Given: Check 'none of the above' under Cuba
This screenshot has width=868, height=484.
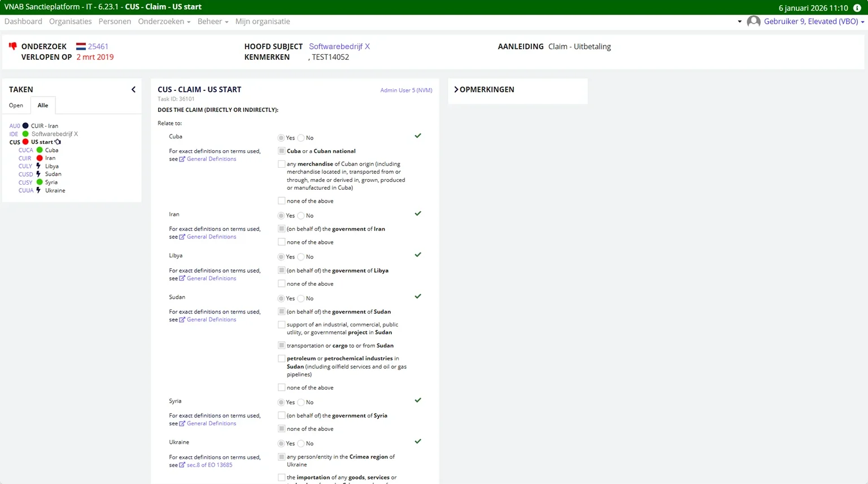Looking at the screenshot, I should (x=281, y=200).
